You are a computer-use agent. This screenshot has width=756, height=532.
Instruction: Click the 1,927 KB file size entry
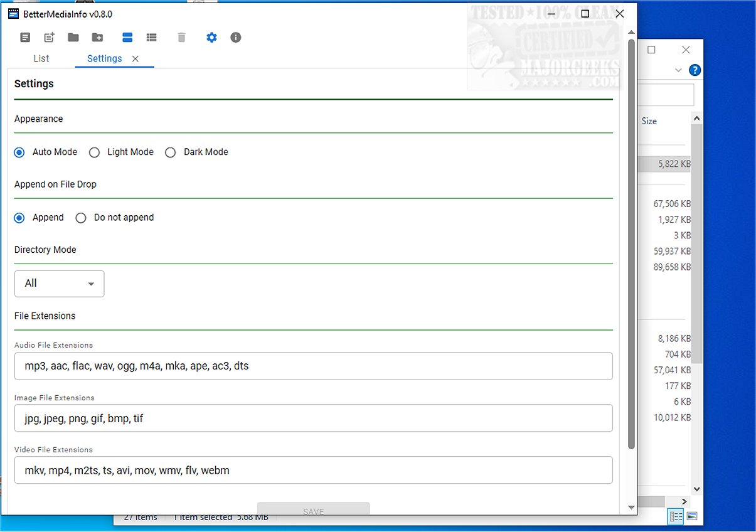tap(674, 220)
